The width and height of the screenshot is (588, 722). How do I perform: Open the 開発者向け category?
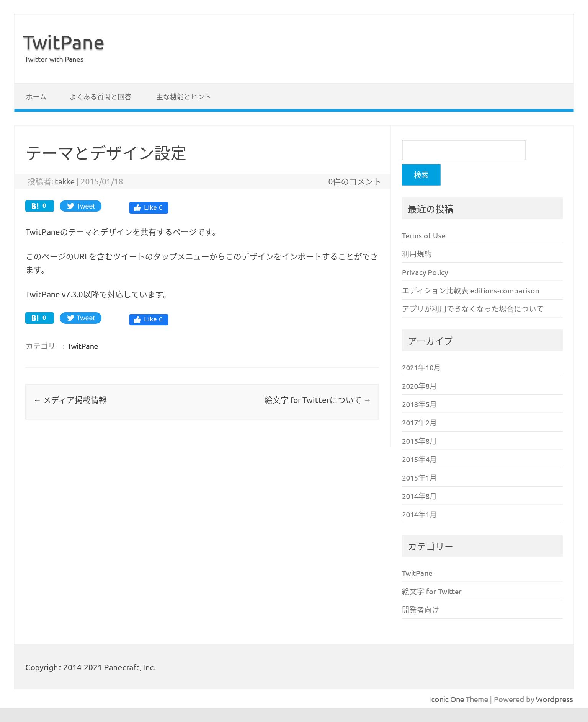click(420, 610)
